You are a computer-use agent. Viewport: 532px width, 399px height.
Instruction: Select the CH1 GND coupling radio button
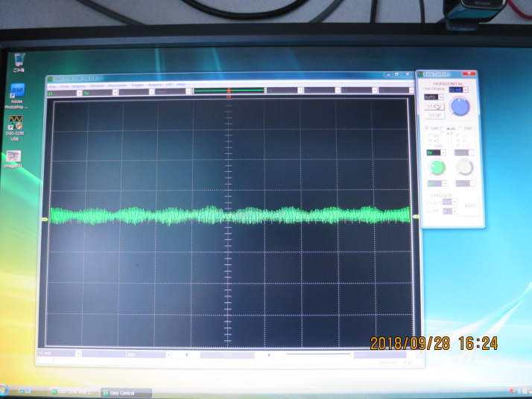click(x=430, y=145)
